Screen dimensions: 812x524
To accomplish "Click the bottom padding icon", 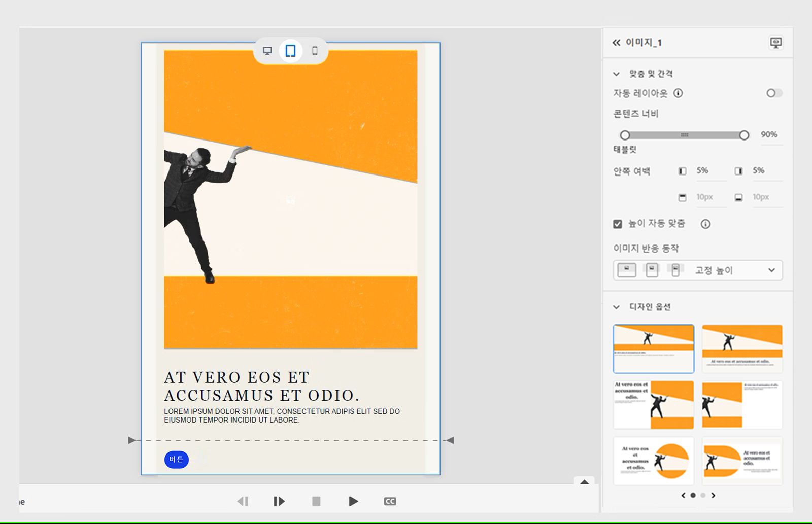I will (x=738, y=197).
